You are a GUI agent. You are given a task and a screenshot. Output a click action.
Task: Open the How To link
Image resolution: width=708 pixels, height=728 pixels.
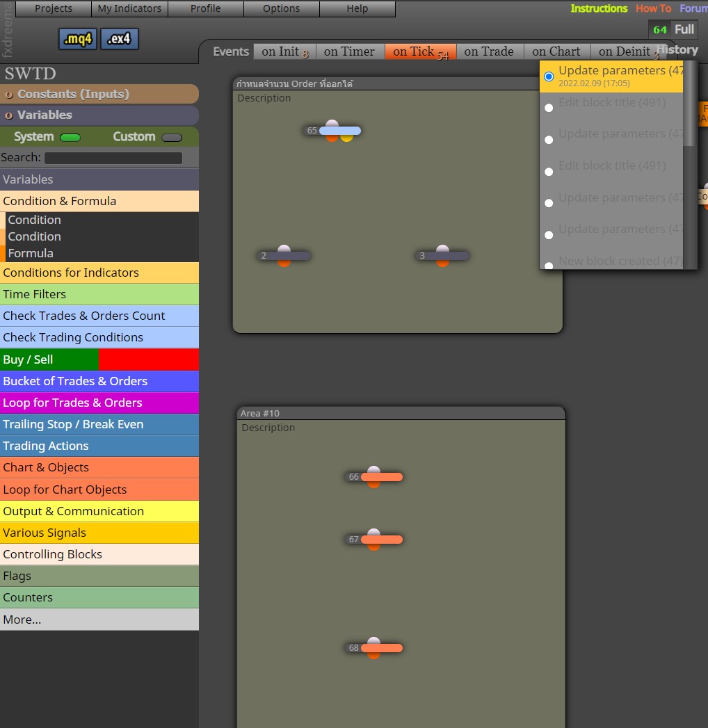[653, 8]
